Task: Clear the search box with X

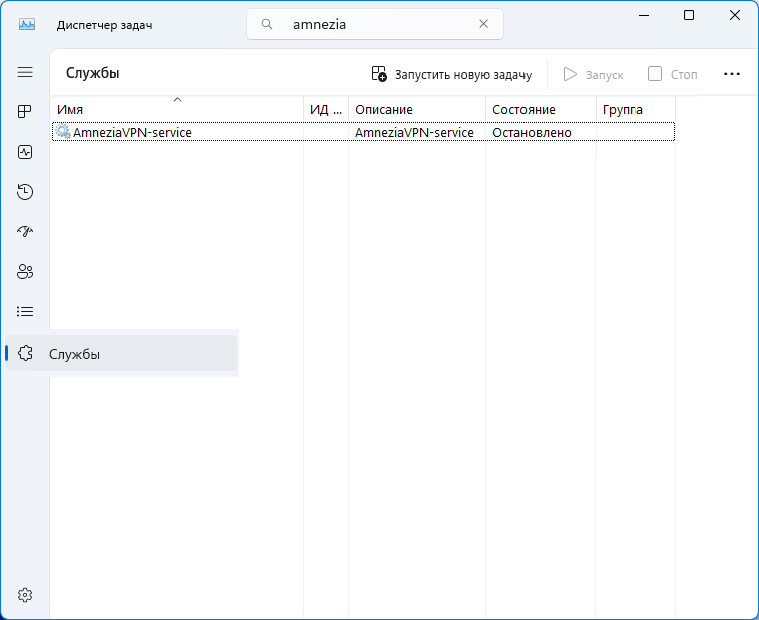Action: tap(484, 24)
